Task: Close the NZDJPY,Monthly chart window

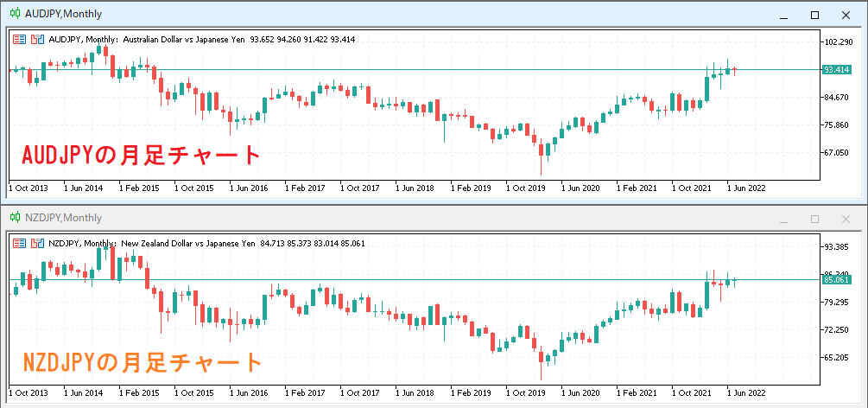Action: 846,219
